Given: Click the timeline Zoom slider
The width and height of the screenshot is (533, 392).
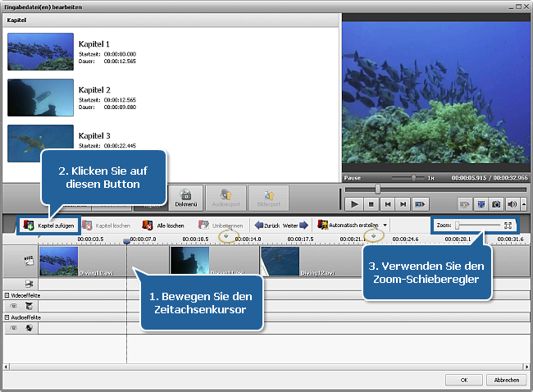Looking at the screenshot, I should tap(478, 224).
